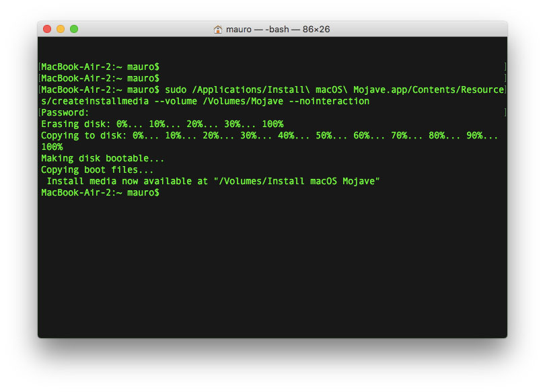The image size is (545, 392).
Task: Close the Terminal window with red button
Action: 47,29
